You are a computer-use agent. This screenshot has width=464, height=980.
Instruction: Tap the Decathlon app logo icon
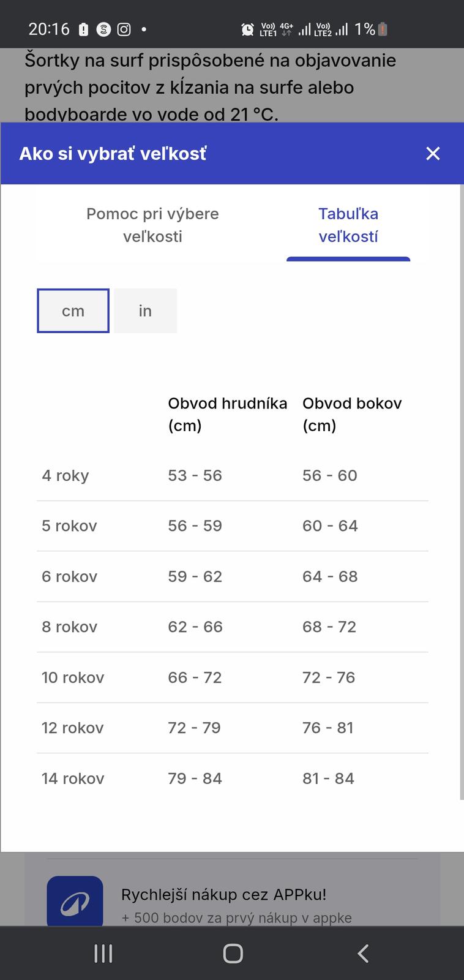[75, 902]
